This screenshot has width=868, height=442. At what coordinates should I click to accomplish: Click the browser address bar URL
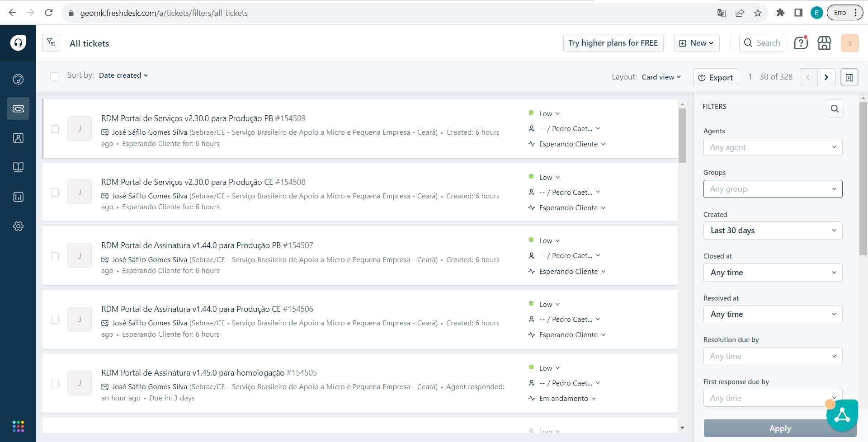click(x=164, y=13)
